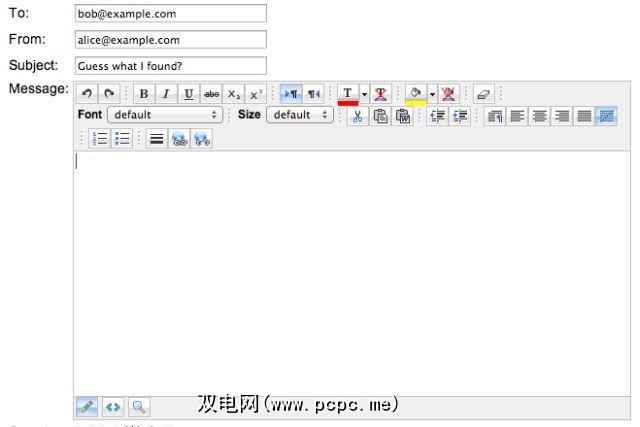Click the Paste clipboard icon
This screenshot has height=427, width=640.
[x=380, y=116]
